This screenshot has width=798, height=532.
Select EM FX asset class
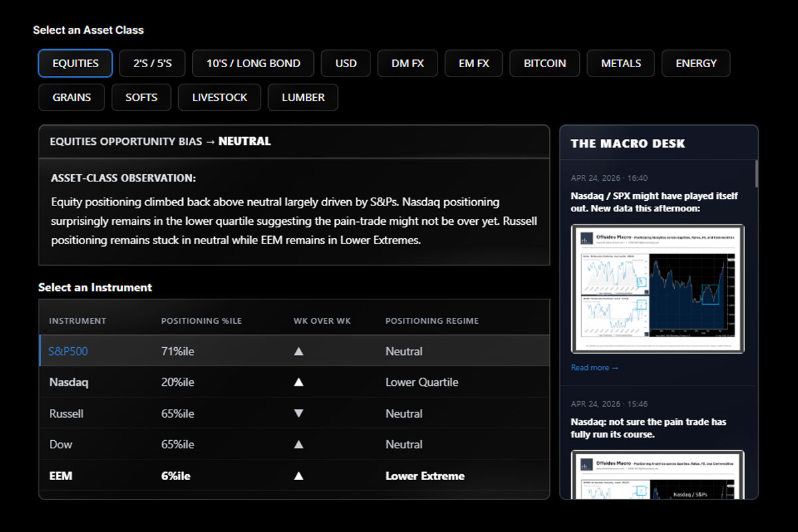(473, 63)
